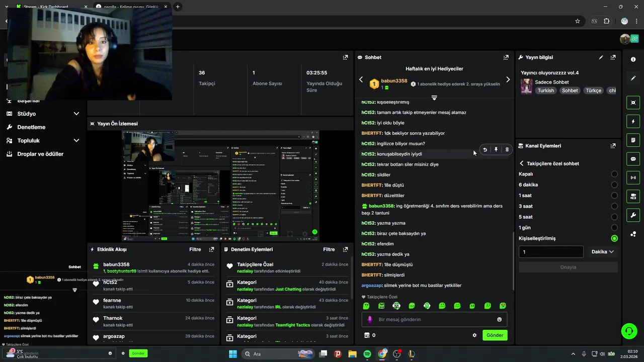Open the Dakika unit dropdown

[602, 252]
